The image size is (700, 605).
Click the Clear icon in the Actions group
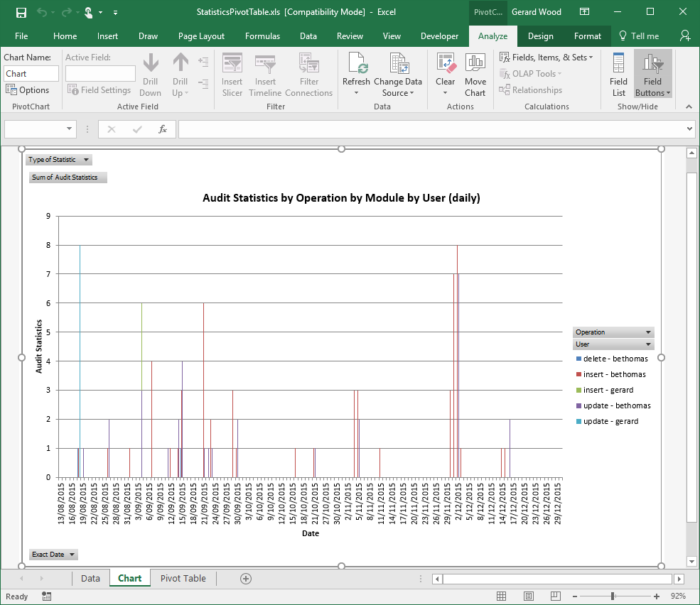(x=446, y=65)
